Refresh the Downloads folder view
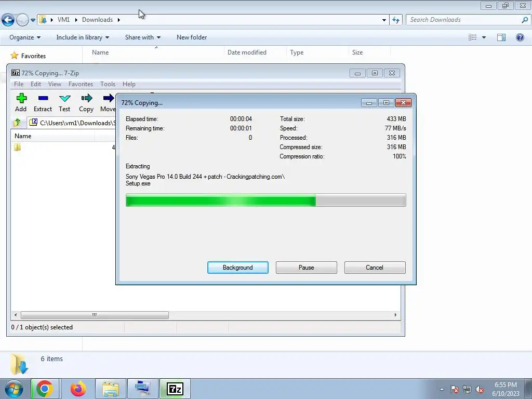 click(x=395, y=20)
